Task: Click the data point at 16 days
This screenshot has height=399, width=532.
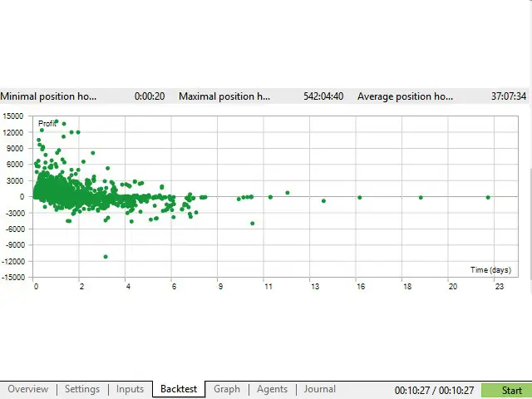Action: [360, 197]
